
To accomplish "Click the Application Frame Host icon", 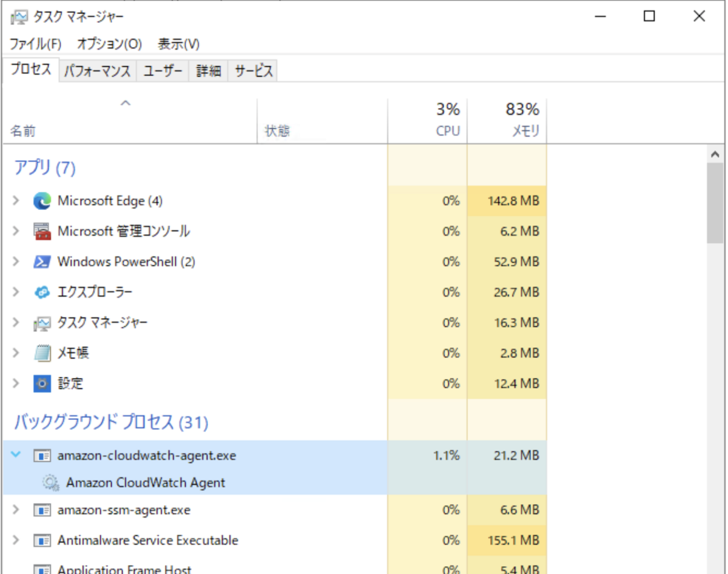I will click(x=42, y=570).
